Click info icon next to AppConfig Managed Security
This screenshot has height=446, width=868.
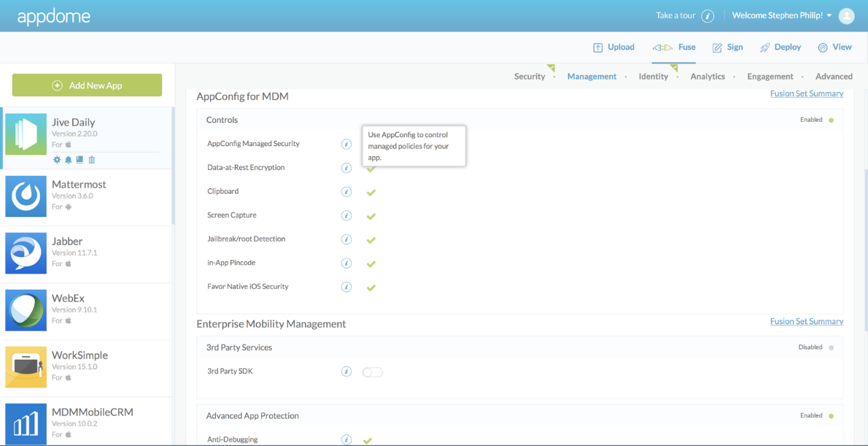[346, 144]
